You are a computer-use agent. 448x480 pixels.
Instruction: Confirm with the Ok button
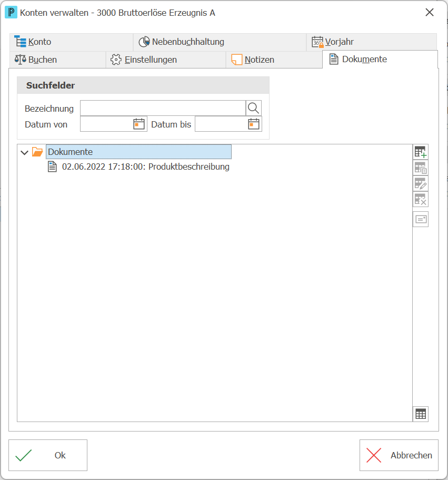tap(48, 455)
